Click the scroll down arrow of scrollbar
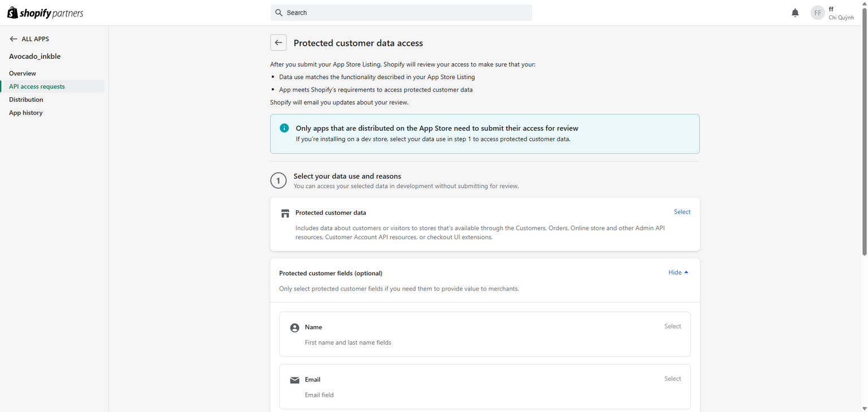Viewport: 868px width, 412px height. pyautogui.click(x=863, y=408)
